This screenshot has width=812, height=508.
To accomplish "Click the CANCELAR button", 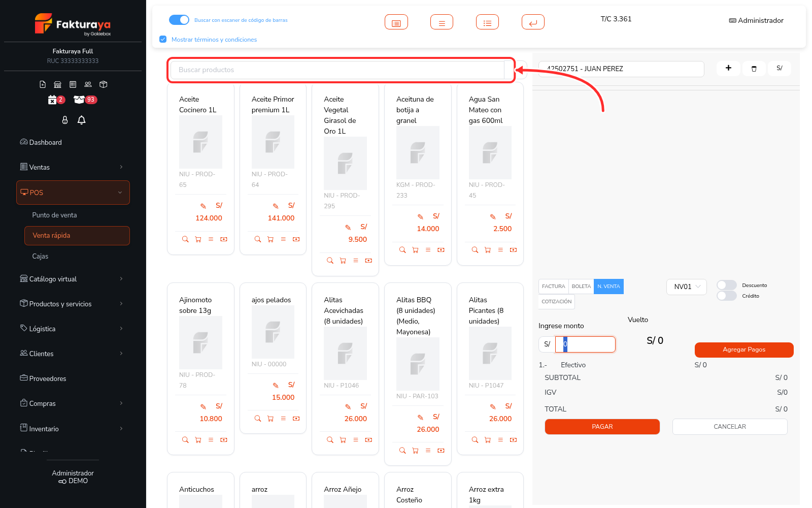I will point(730,427).
